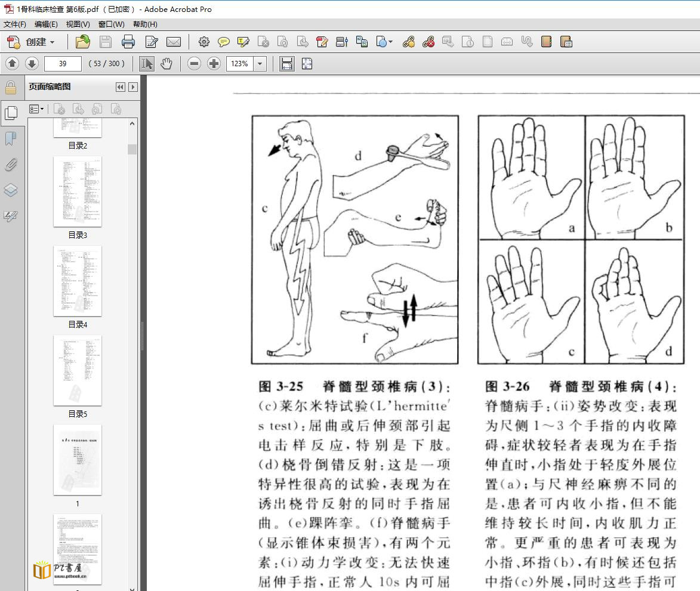Screen dimensions: 700x591
Task: Click the edit PDF text icon
Action: (322, 42)
